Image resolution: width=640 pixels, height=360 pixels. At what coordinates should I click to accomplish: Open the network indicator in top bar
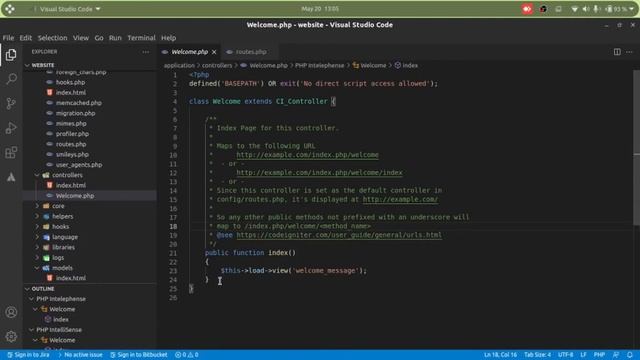coord(574,9)
